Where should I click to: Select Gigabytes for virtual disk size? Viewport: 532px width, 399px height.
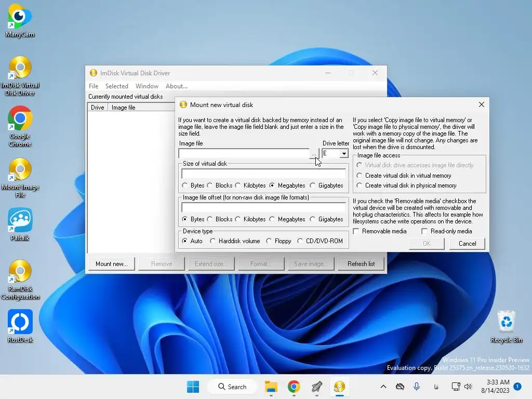point(327,185)
